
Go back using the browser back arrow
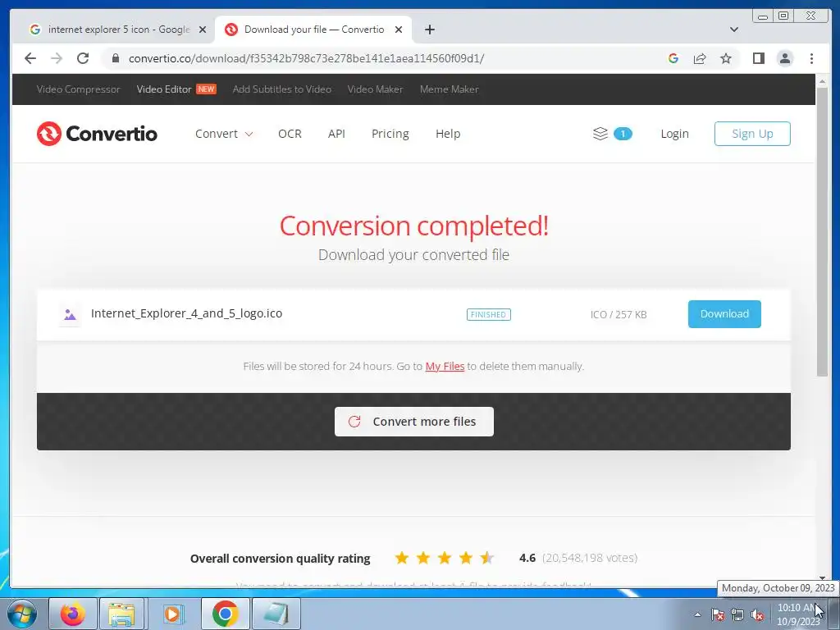30,58
